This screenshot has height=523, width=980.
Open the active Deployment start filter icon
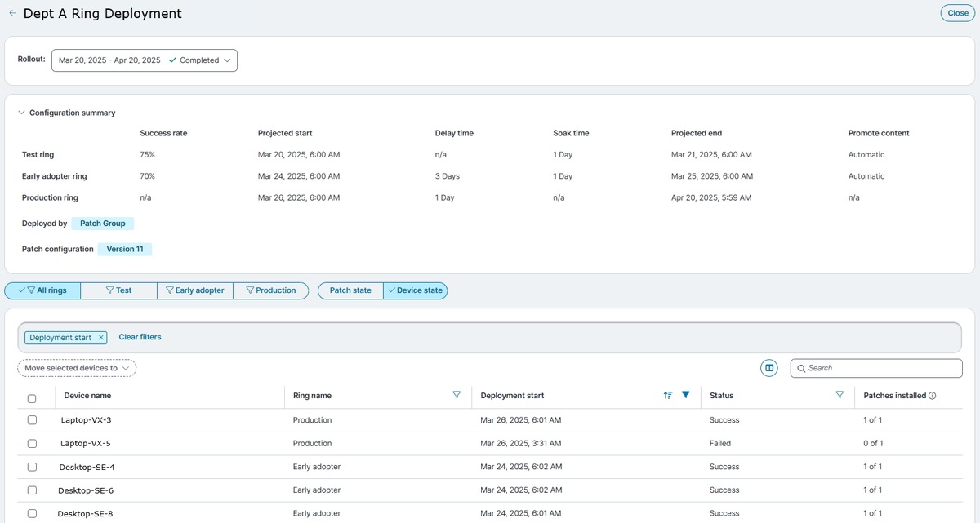[x=685, y=395]
